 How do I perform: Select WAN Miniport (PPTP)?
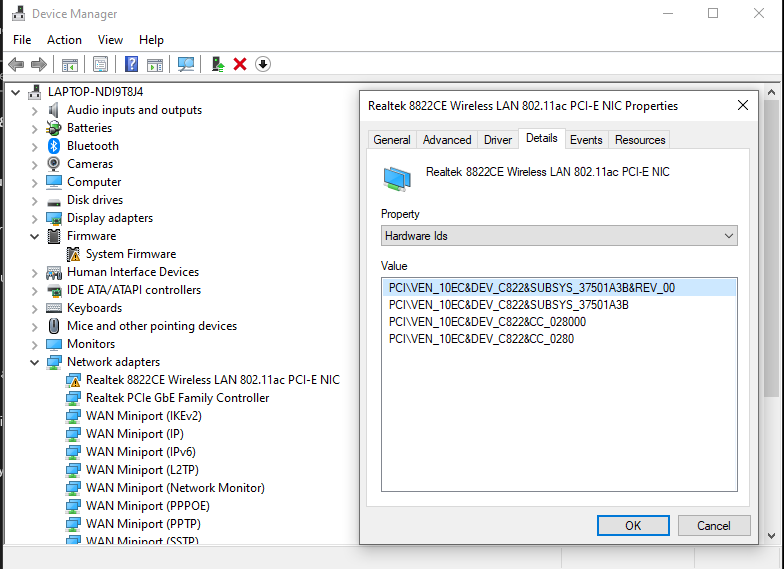[143, 524]
